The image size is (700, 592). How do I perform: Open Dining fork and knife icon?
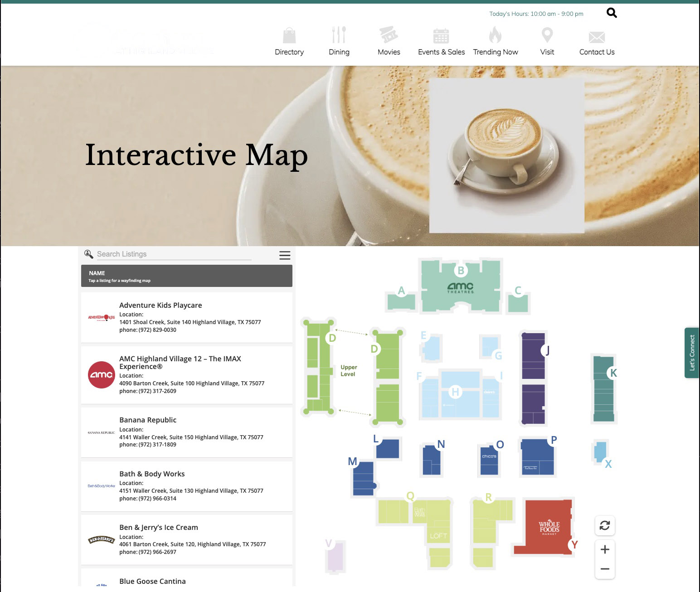(x=339, y=34)
